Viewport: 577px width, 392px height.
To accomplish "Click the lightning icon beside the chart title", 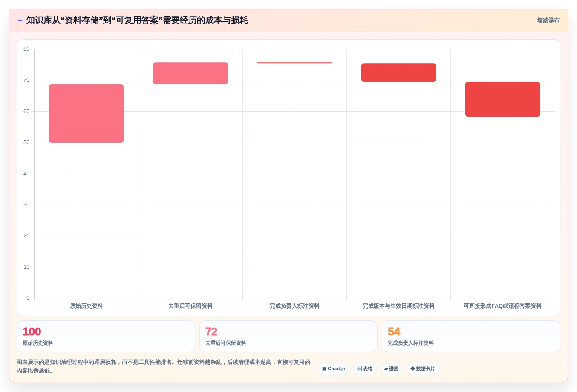I will tap(20, 20).
